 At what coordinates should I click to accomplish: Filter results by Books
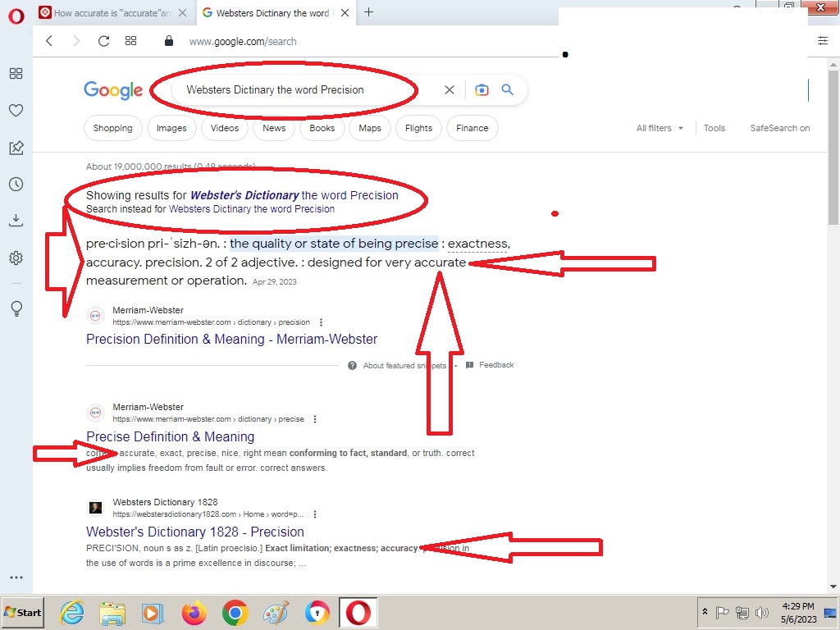[x=322, y=128]
